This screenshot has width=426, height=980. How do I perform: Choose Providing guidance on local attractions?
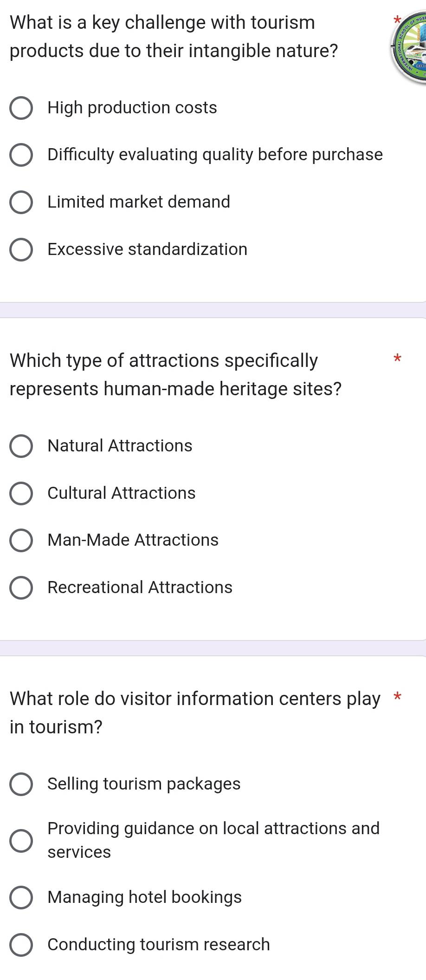21,841
